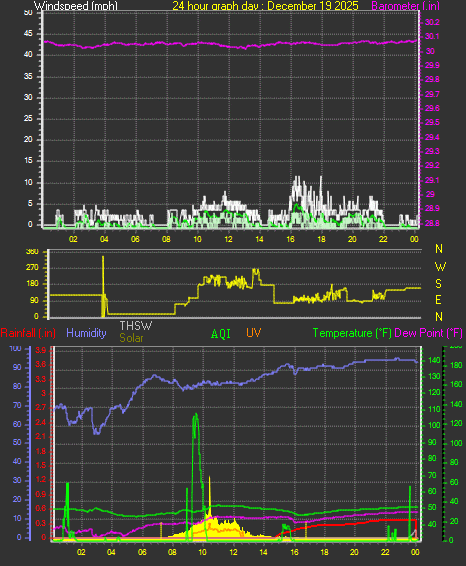Click the 70 value on temperature axis
The image size is (466, 566).
pyautogui.click(x=432, y=475)
